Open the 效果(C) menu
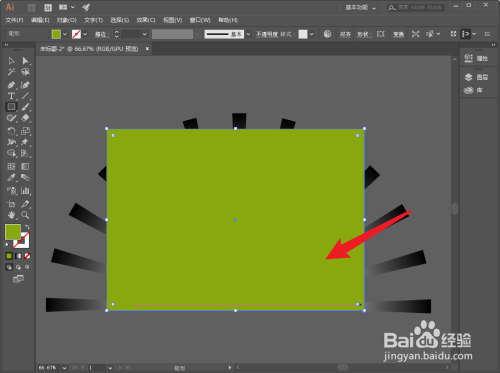The image size is (500, 373). point(146,20)
